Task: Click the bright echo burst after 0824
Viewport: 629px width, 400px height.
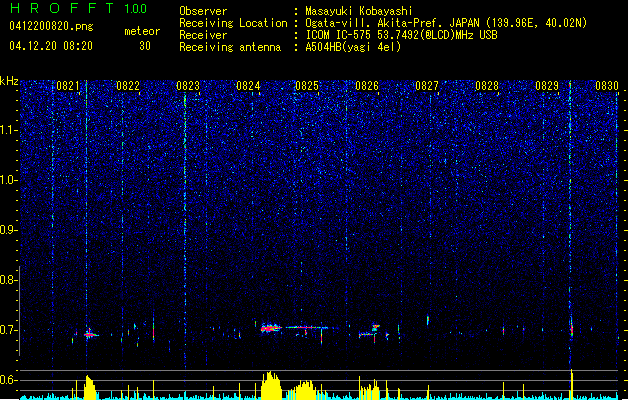Action: click(x=271, y=328)
